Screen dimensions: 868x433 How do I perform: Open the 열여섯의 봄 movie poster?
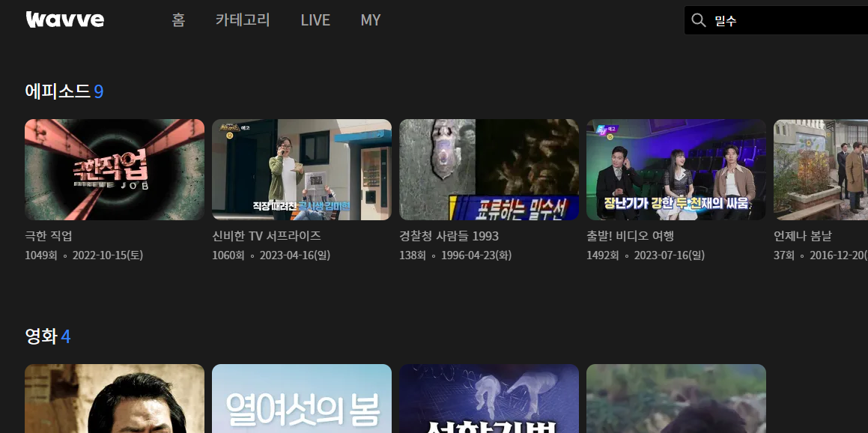[301, 399]
